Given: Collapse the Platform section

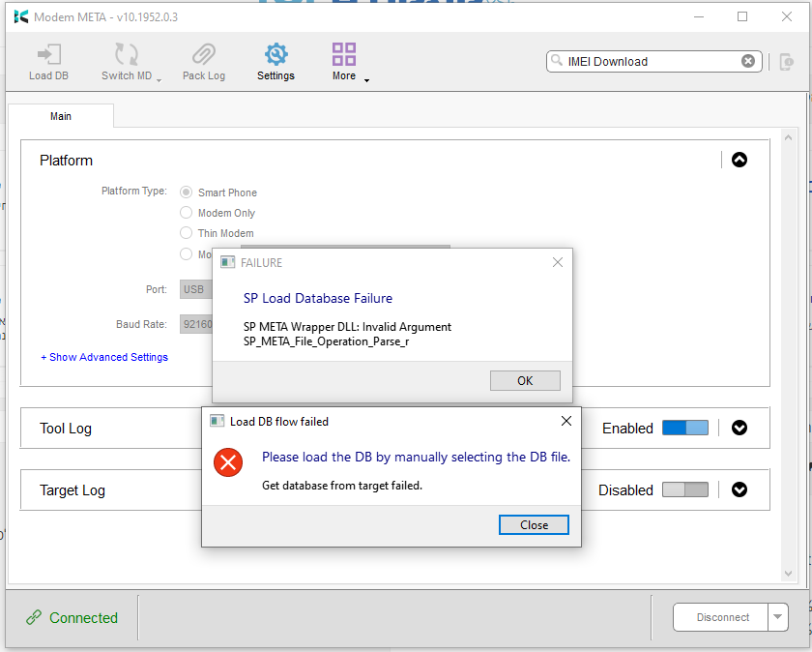Looking at the screenshot, I should point(739,160).
